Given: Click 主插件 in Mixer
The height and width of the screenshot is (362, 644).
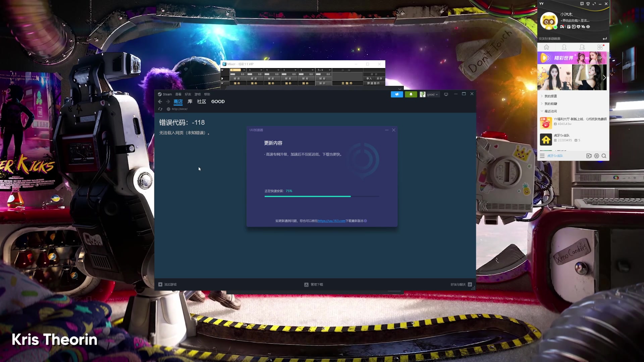Looking at the screenshot, I should pyautogui.click(x=347, y=83).
